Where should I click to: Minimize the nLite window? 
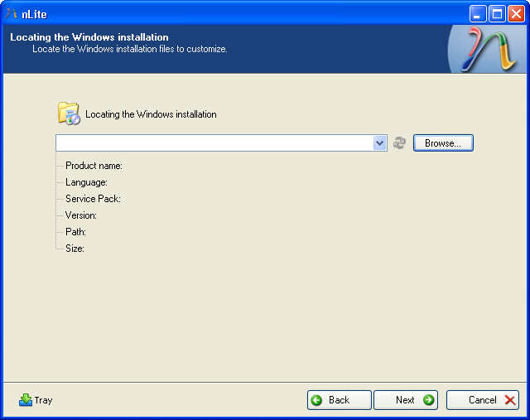[x=478, y=14]
